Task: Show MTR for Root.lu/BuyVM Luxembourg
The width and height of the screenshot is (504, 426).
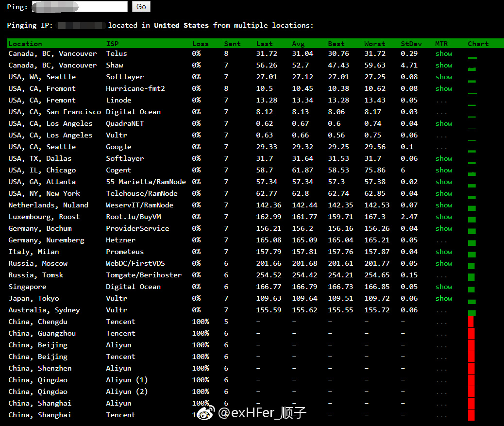Action: (x=444, y=217)
